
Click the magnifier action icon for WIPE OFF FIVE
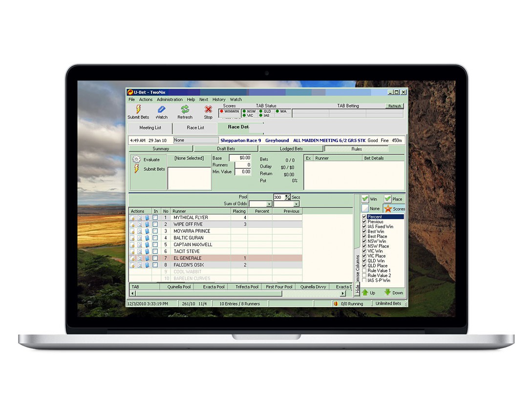pos(139,225)
